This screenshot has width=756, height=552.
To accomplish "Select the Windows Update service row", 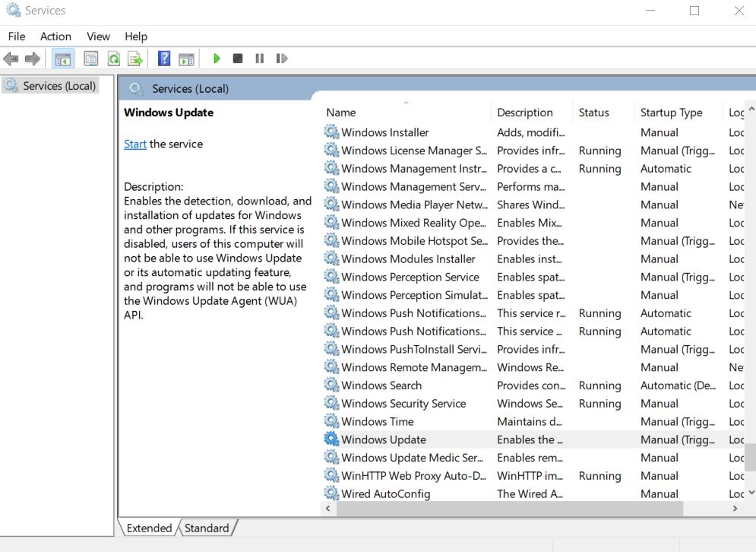I will coord(533,439).
